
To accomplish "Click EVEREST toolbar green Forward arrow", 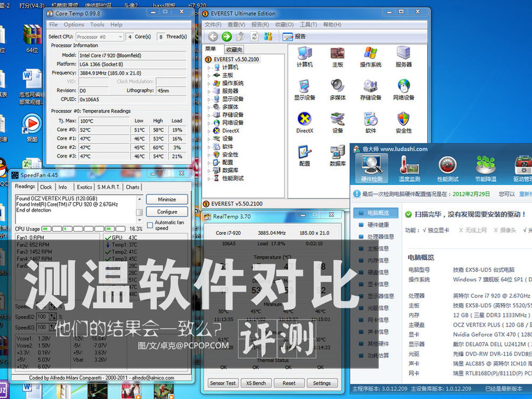I will pyautogui.click(x=227, y=36).
